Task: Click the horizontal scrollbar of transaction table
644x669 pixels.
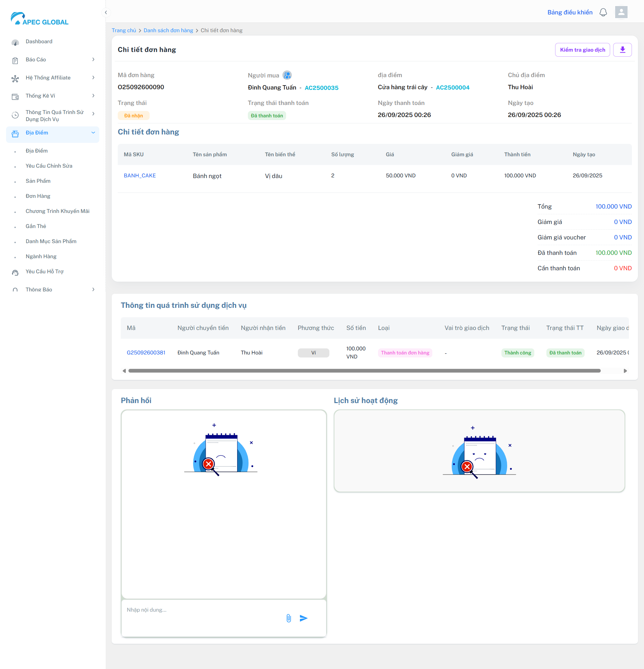Action: coord(364,371)
